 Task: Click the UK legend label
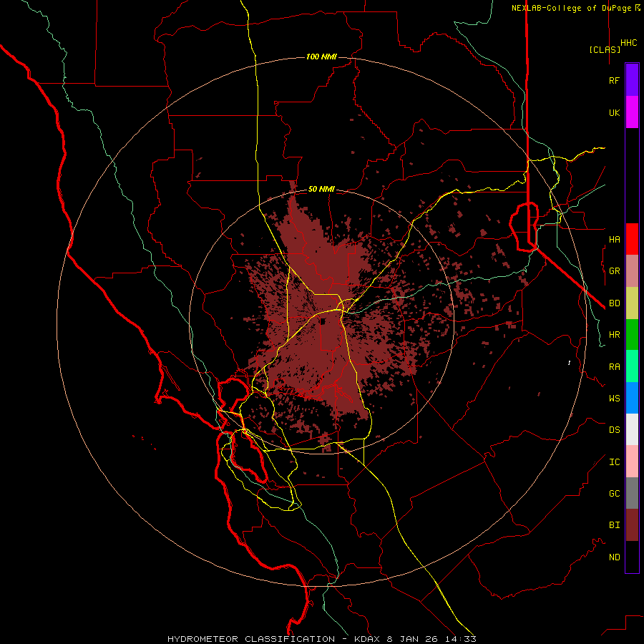click(x=614, y=112)
